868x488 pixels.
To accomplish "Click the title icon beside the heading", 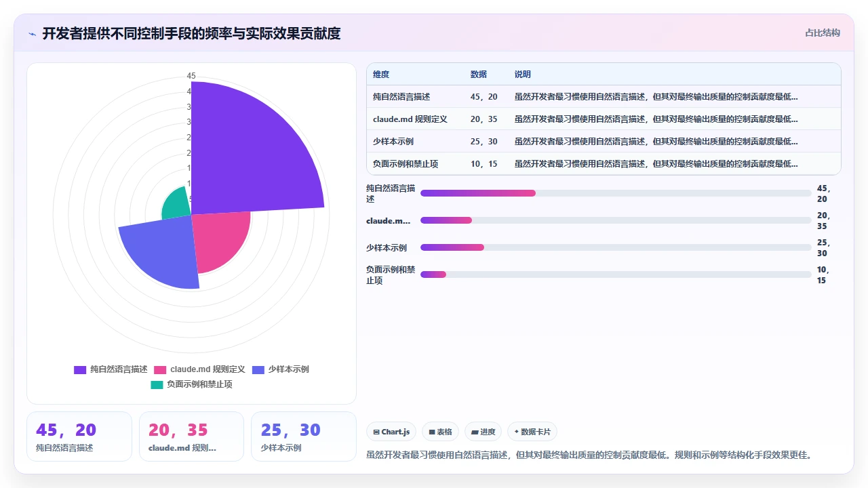I will 32,33.
